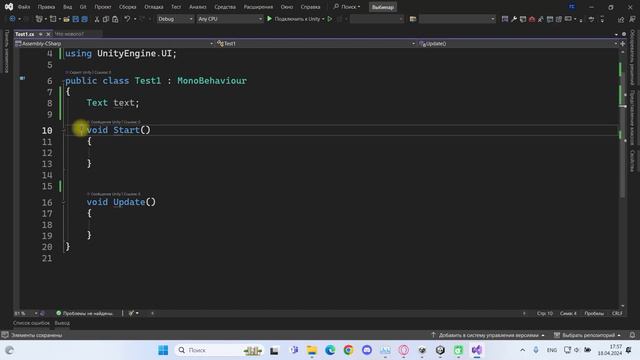
Task: Collapse the Start method outline at line 10
Action: (x=63, y=131)
